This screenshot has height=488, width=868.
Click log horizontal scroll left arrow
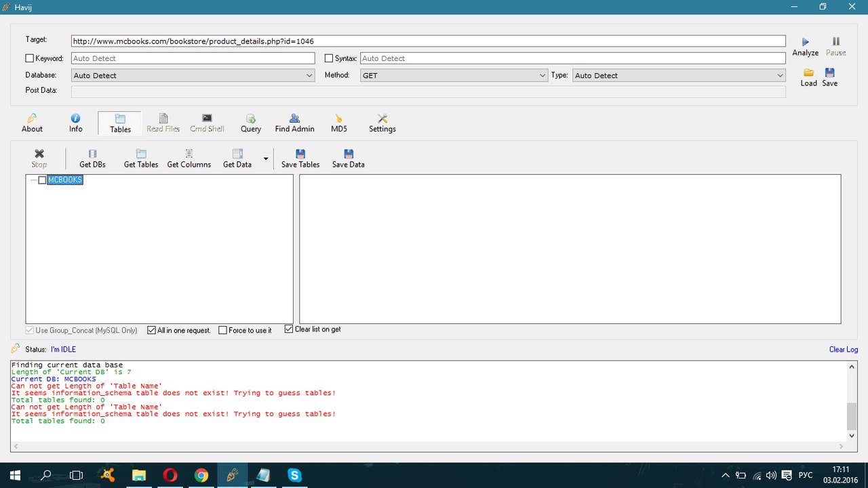[16, 447]
